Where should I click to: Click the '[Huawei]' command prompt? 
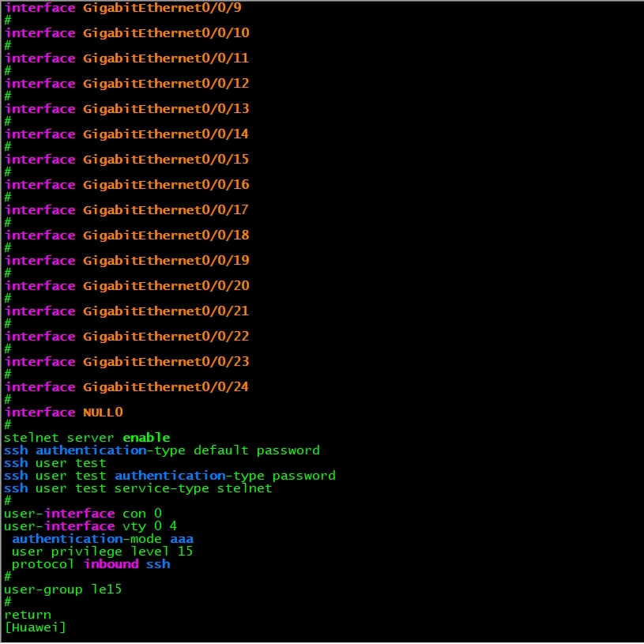pos(36,627)
